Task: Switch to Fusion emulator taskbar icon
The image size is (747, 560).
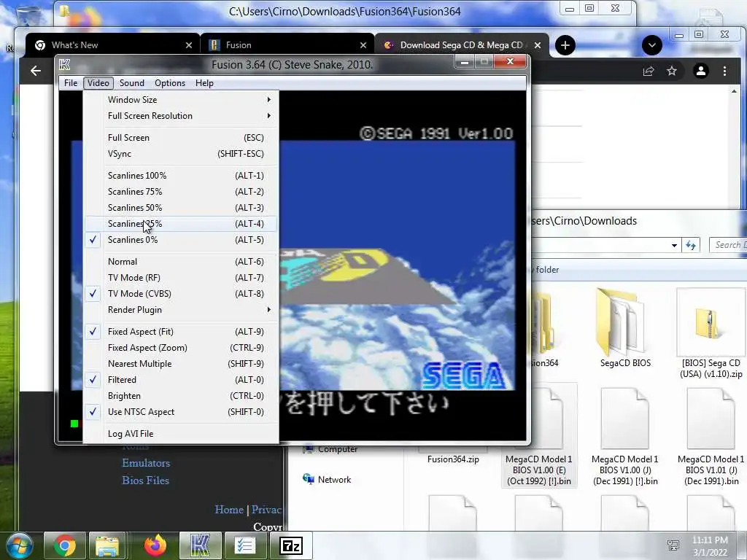Action: click(x=200, y=545)
